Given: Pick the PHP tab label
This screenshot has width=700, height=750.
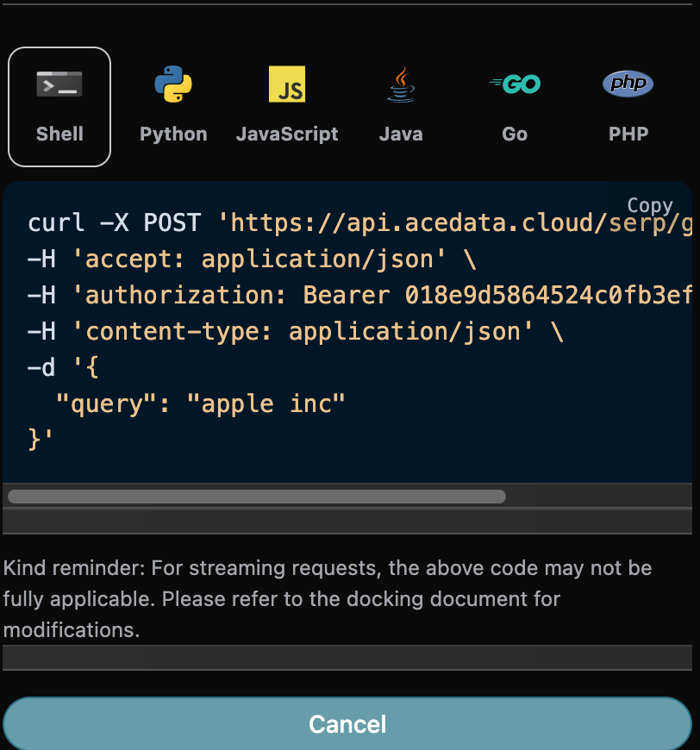Looking at the screenshot, I should [x=628, y=134].
